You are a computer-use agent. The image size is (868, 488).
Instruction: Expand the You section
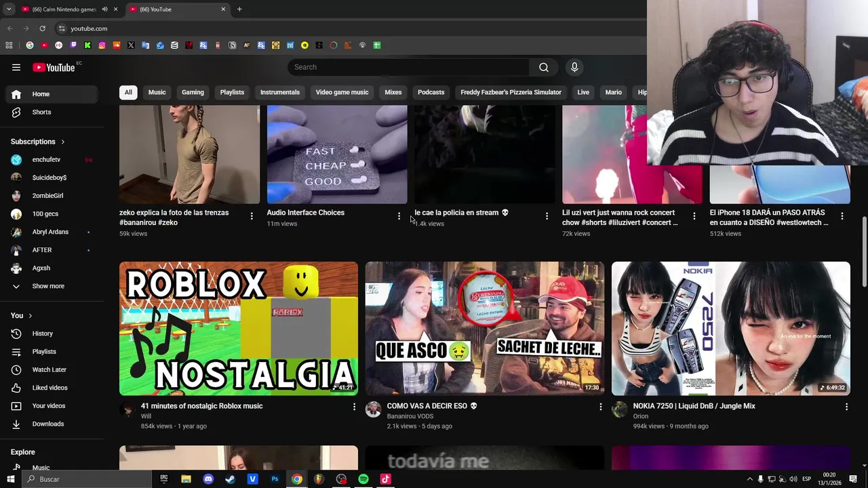coord(22,316)
